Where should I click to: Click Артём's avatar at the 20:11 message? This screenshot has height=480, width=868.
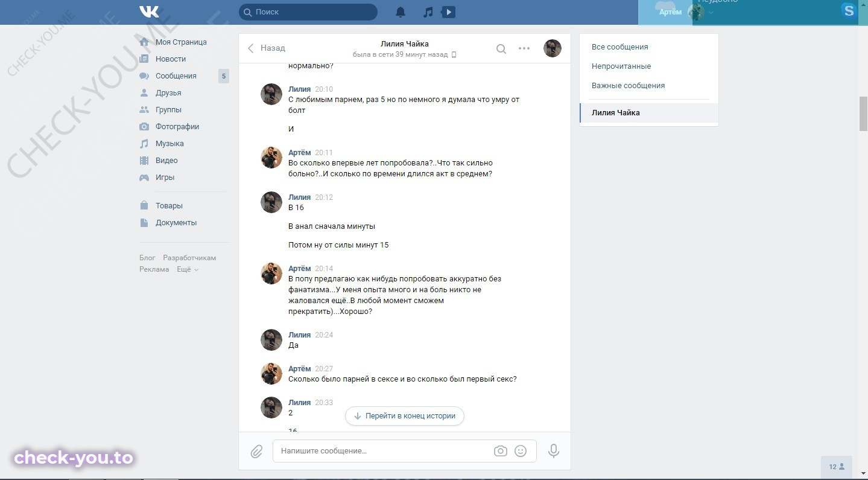pos(271,158)
